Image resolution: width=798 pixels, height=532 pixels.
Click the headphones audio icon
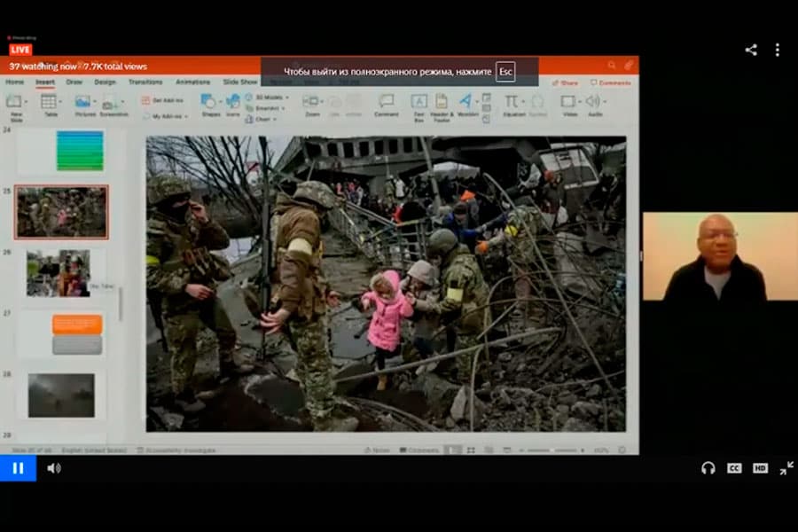click(x=708, y=468)
